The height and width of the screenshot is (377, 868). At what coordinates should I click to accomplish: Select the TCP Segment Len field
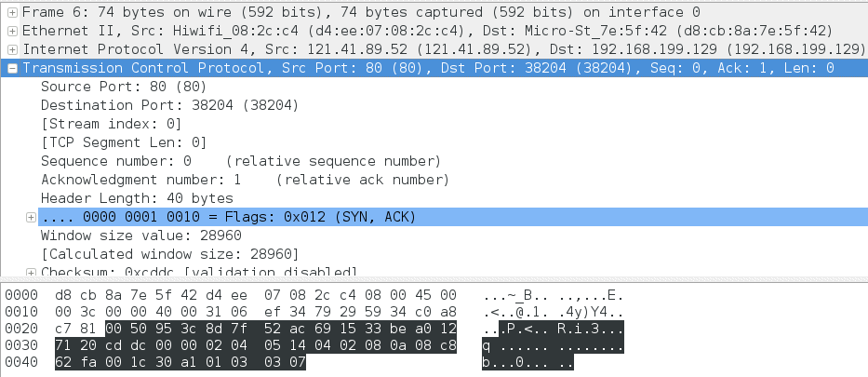(x=124, y=142)
